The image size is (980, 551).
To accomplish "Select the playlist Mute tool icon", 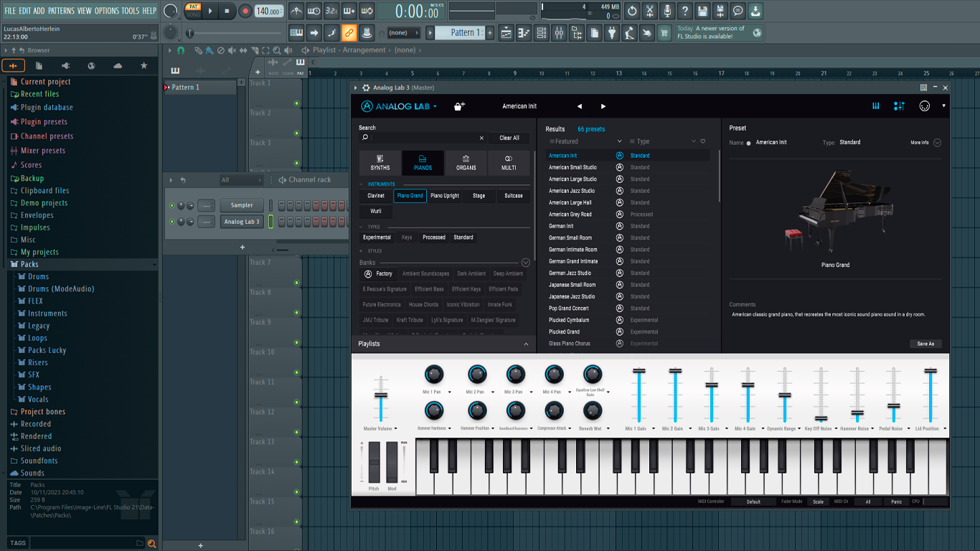I will point(232,50).
